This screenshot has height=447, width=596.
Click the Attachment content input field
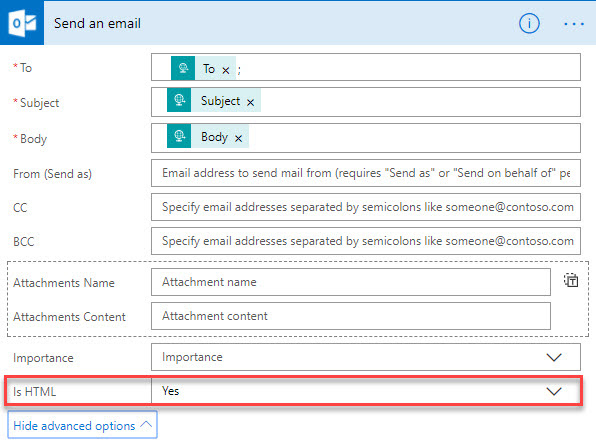351,316
